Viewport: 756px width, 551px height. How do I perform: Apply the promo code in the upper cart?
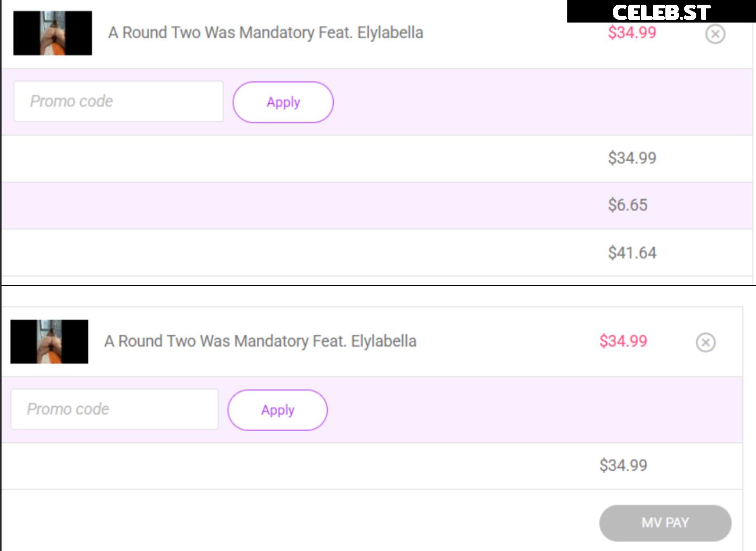tap(283, 102)
